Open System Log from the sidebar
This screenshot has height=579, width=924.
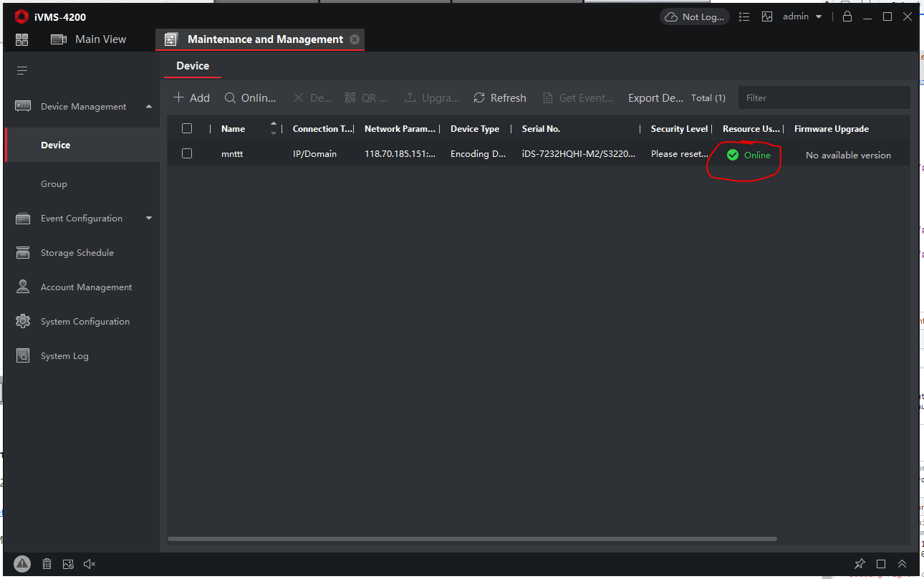pyautogui.click(x=64, y=356)
